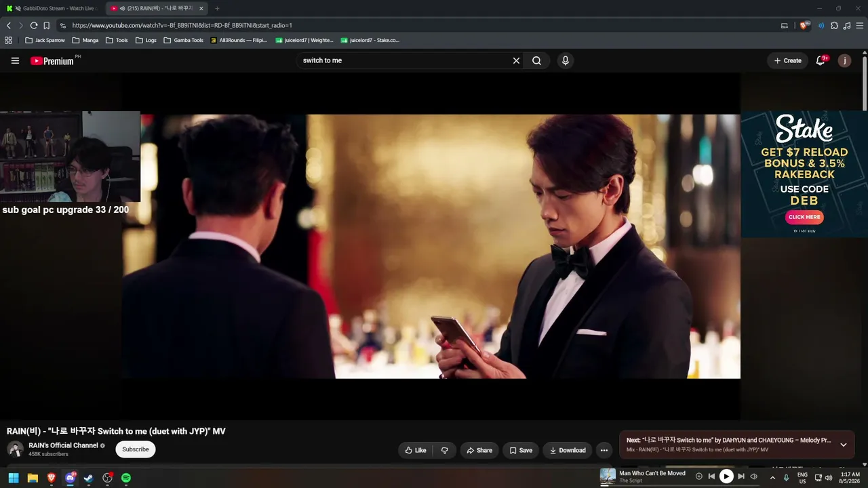
Task: Save the video to a playlist
Action: (x=521, y=450)
